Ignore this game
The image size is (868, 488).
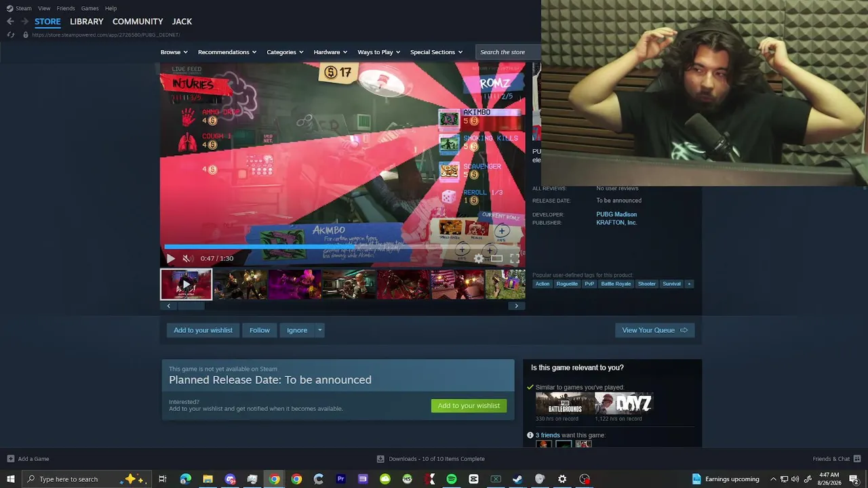click(x=297, y=330)
